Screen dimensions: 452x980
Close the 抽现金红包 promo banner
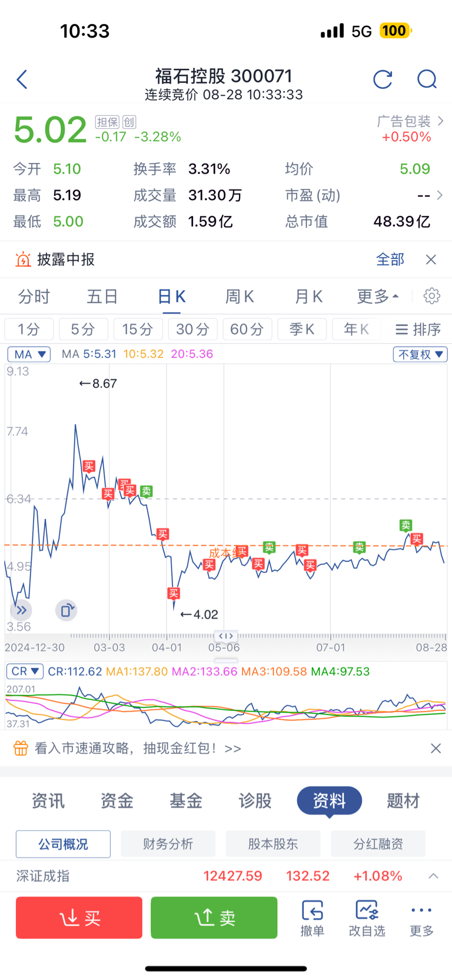[x=436, y=748]
